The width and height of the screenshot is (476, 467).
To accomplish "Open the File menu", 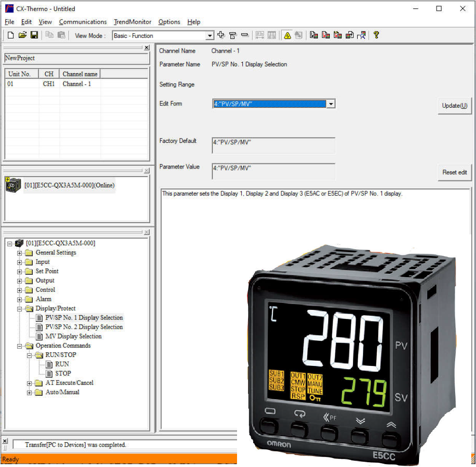I will [10, 22].
